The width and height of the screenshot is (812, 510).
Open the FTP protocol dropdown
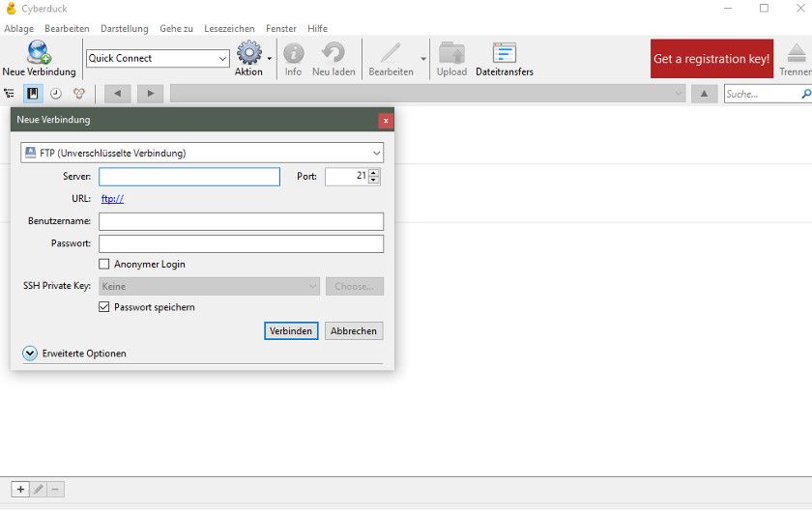(202, 153)
